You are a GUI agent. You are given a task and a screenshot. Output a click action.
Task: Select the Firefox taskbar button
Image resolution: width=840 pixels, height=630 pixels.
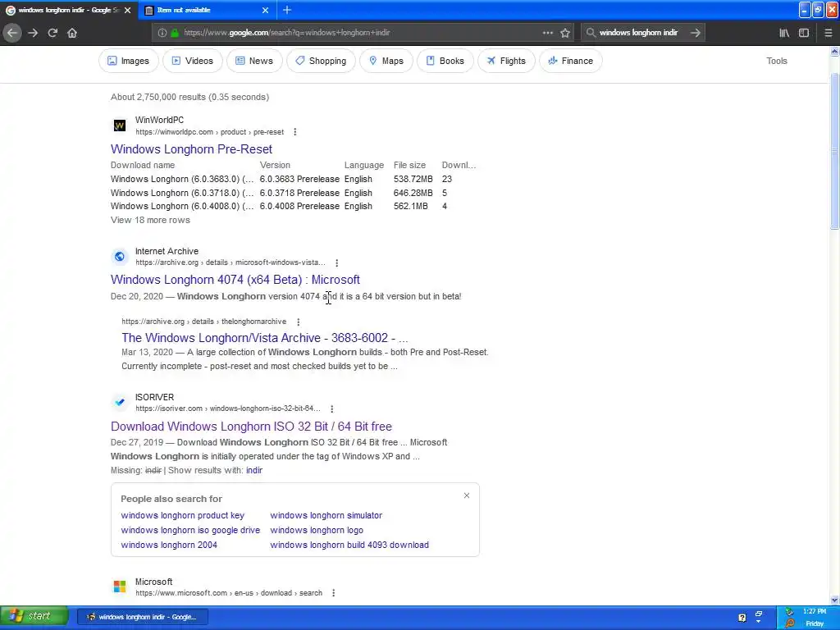[x=143, y=617]
